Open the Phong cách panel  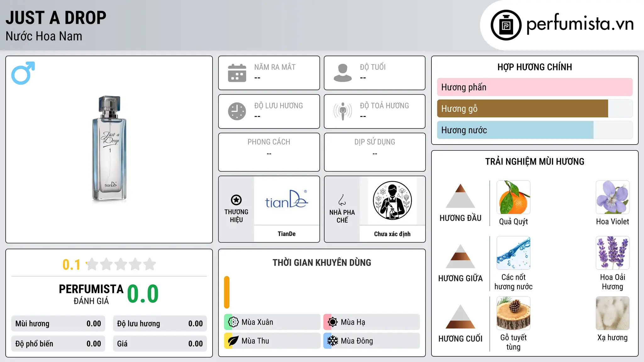pyautogui.click(x=269, y=152)
